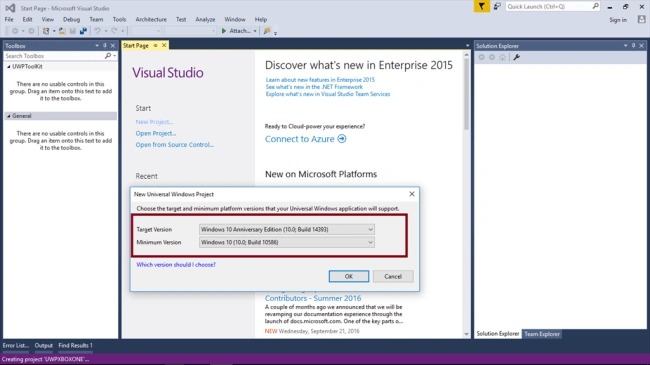This screenshot has height=365, width=650.
Task: Click the Quick Launch magnifier icon
Action: [x=595, y=6]
